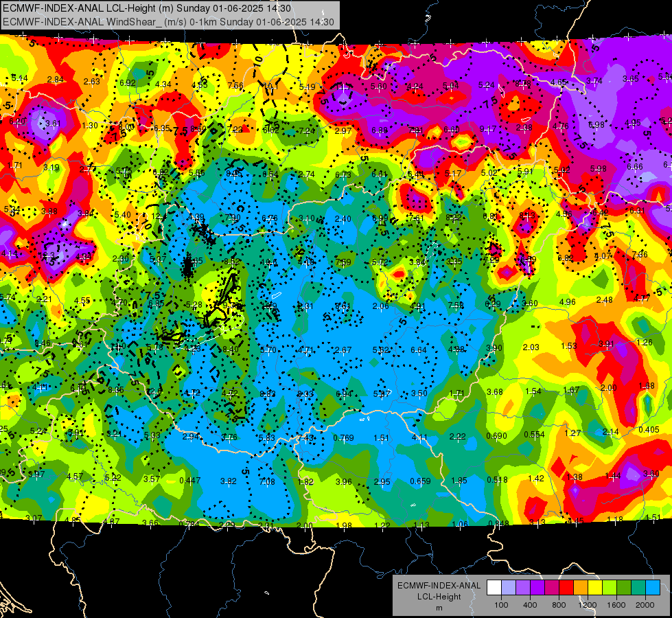This screenshot has height=618, width=672.
Task: Click the magenta legend swatch
Action: [552, 588]
